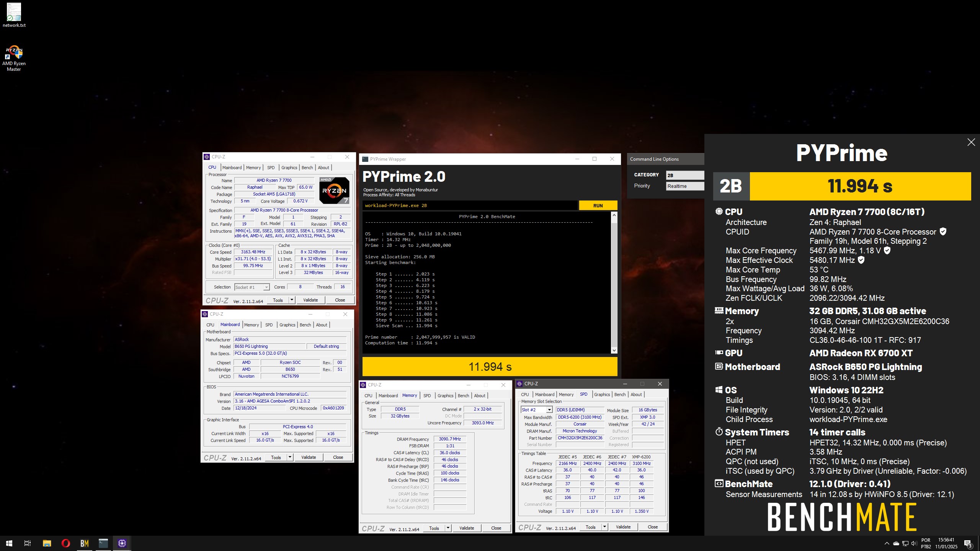The width and height of the screenshot is (980, 551).
Task: Click OneDrive cloud tray icon
Action: pos(896,543)
